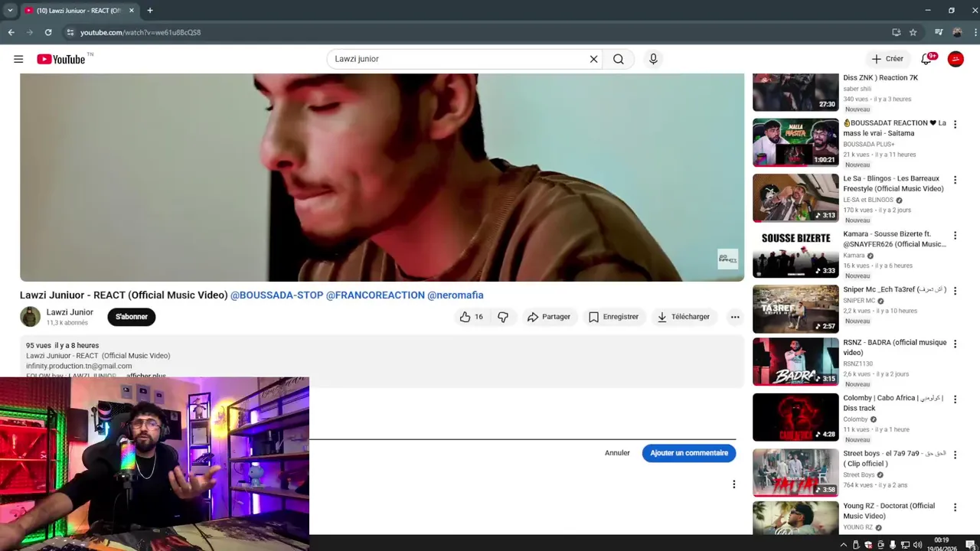This screenshot has width=980, height=551.
Task: Open more actions ellipsis below video
Action: click(x=735, y=317)
